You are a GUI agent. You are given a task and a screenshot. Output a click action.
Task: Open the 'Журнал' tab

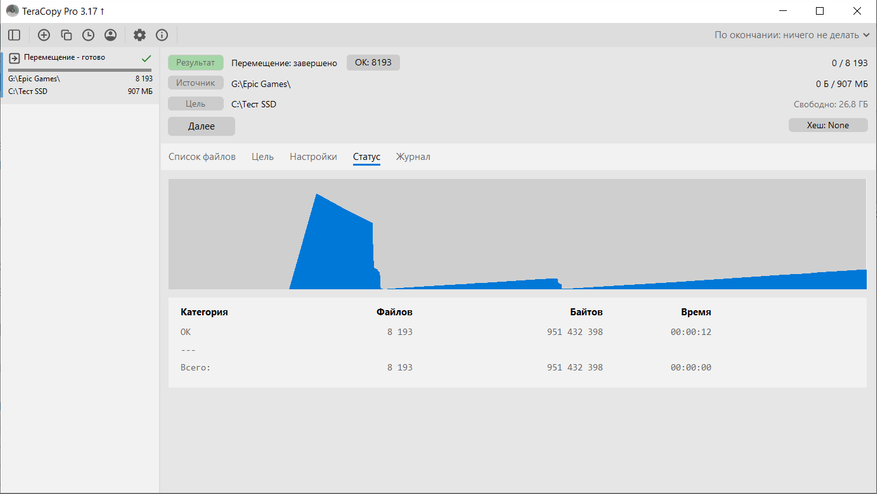coord(413,157)
